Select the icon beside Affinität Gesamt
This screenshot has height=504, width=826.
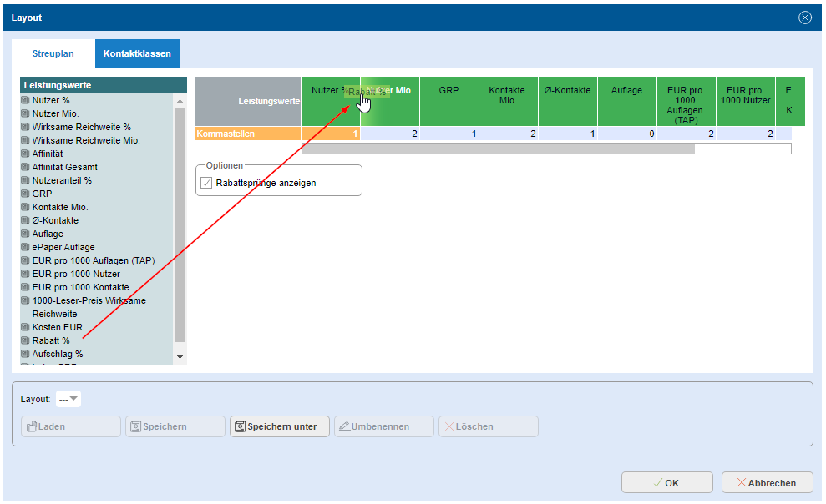[25, 167]
